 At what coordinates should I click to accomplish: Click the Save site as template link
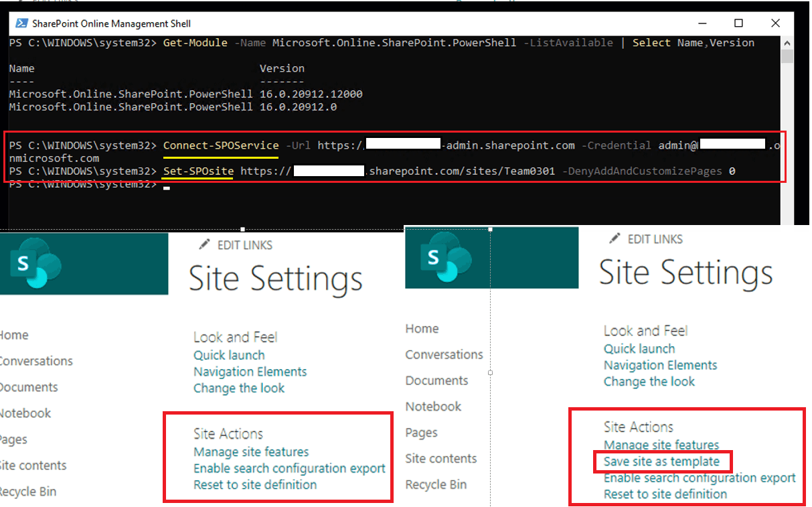coord(661,461)
